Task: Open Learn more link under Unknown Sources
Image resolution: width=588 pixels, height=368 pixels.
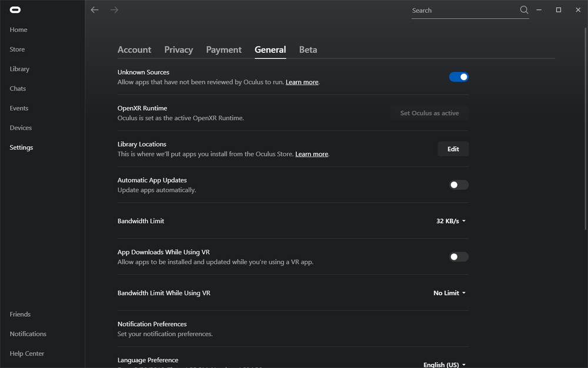Action: coord(302,82)
